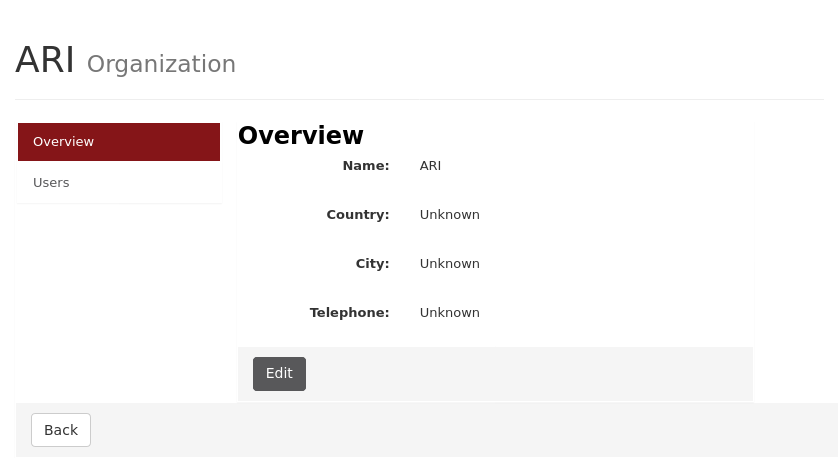Select the Telephone Unknown value
The width and height of the screenshot is (839, 458).
[x=449, y=312]
